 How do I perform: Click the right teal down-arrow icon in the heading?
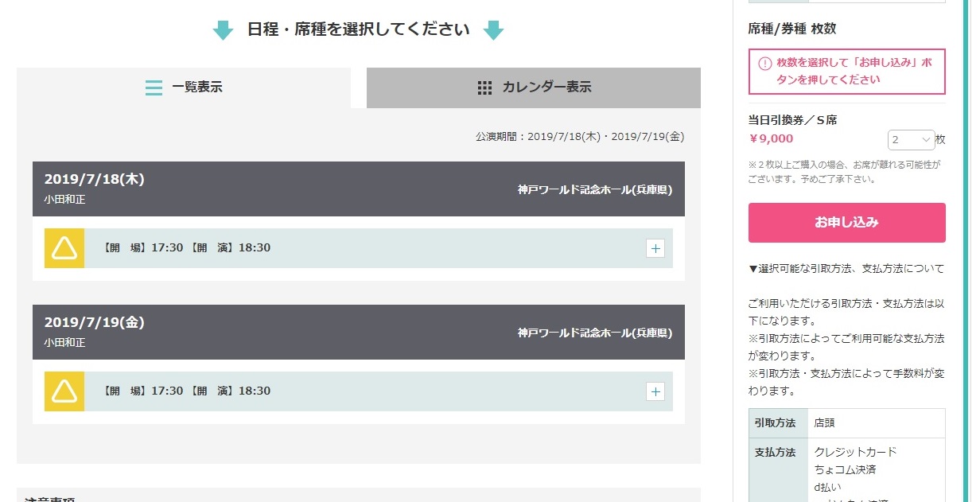[494, 31]
